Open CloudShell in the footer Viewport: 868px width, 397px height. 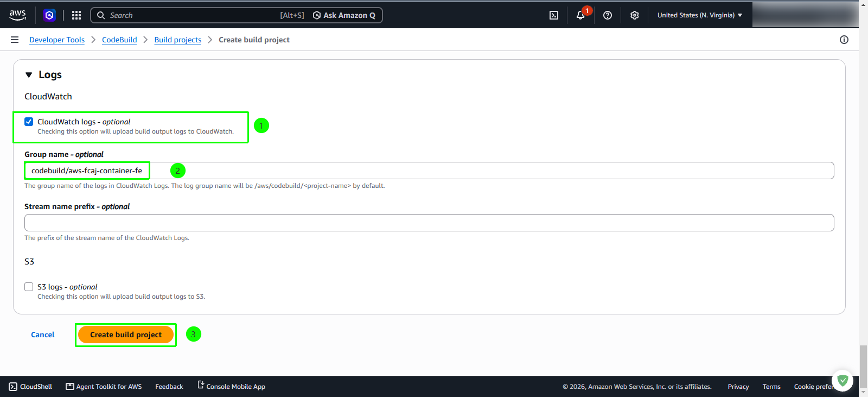pyautogui.click(x=30, y=387)
